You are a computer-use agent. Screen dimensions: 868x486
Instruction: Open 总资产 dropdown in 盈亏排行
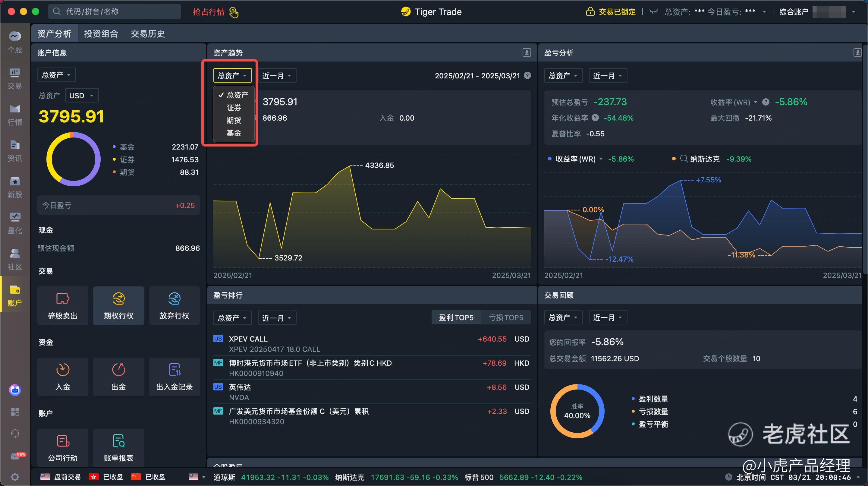point(232,318)
